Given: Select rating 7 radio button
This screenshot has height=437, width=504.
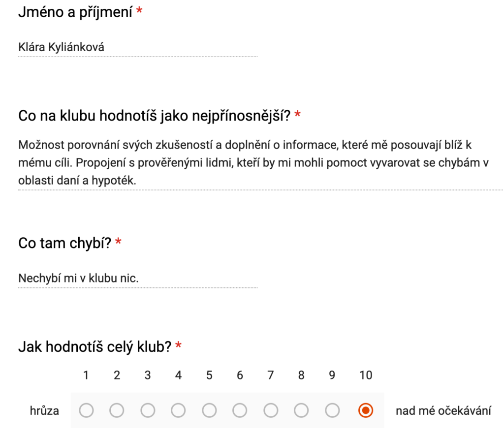Looking at the screenshot, I should (271, 410).
